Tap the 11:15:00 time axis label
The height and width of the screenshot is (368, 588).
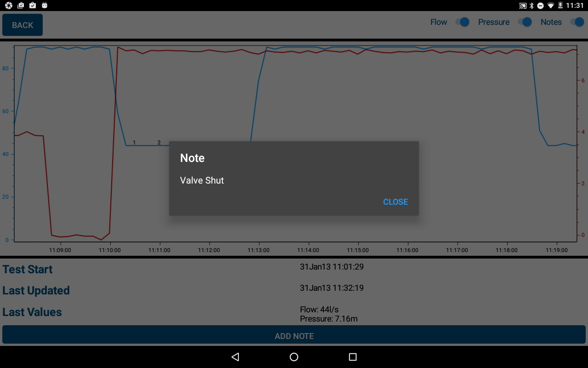(x=358, y=250)
